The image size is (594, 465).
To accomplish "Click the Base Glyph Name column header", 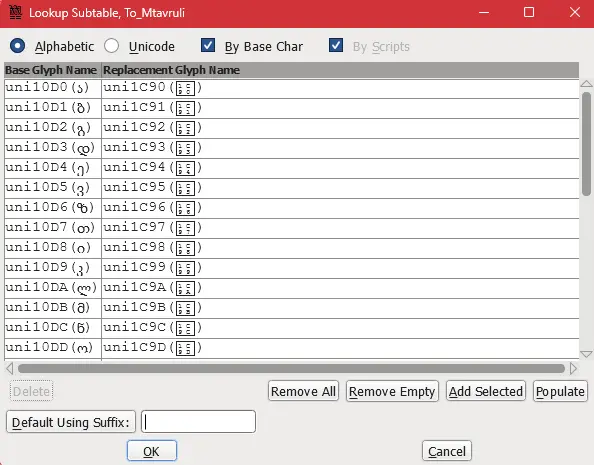I will 53,70.
